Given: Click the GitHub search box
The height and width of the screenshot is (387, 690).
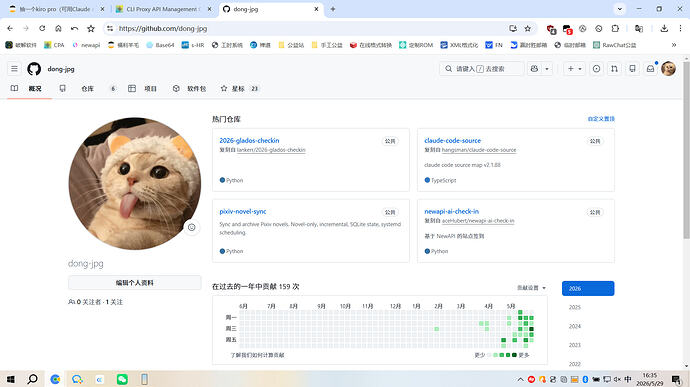Looking at the screenshot, I should (x=481, y=69).
